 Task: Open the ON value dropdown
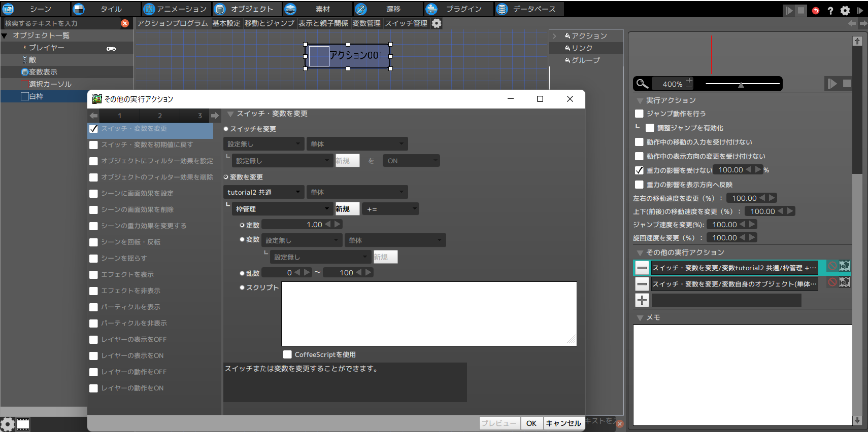[x=411, y=161]
